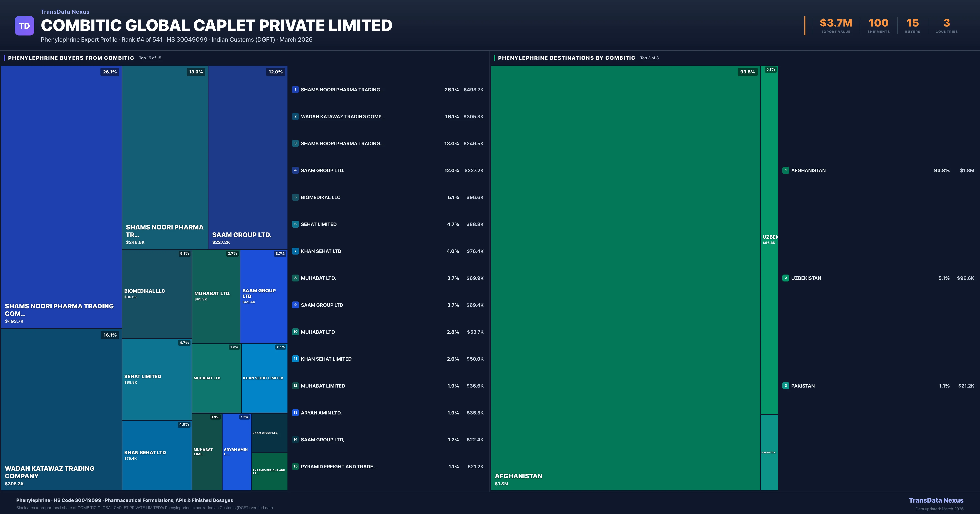The width and height of the screenshot is (980, 514).
Task: Click the Pakistan rank badge 3
Action: pos(786,385)
